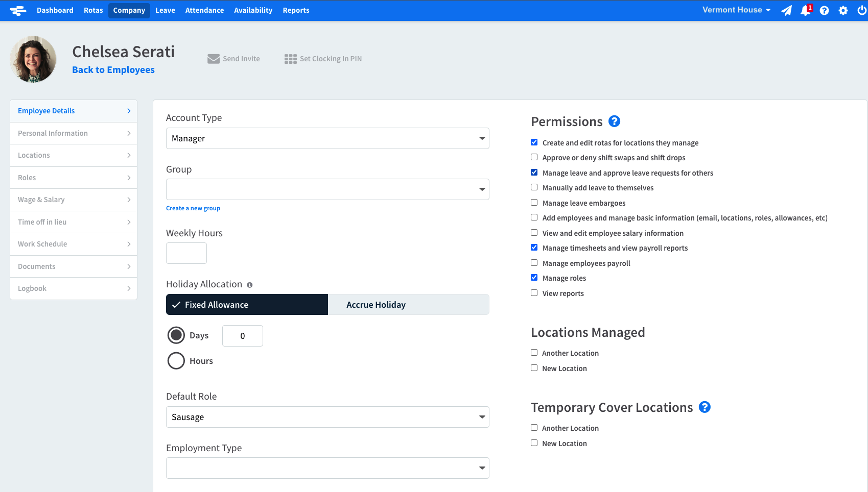
Task: Select the Accrue Holiday option
Action: click(376, 304)
